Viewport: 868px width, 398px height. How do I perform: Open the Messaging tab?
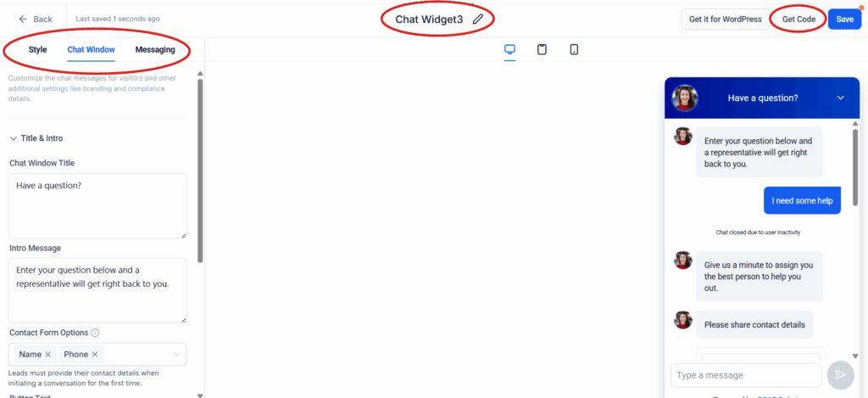point(155,50)
